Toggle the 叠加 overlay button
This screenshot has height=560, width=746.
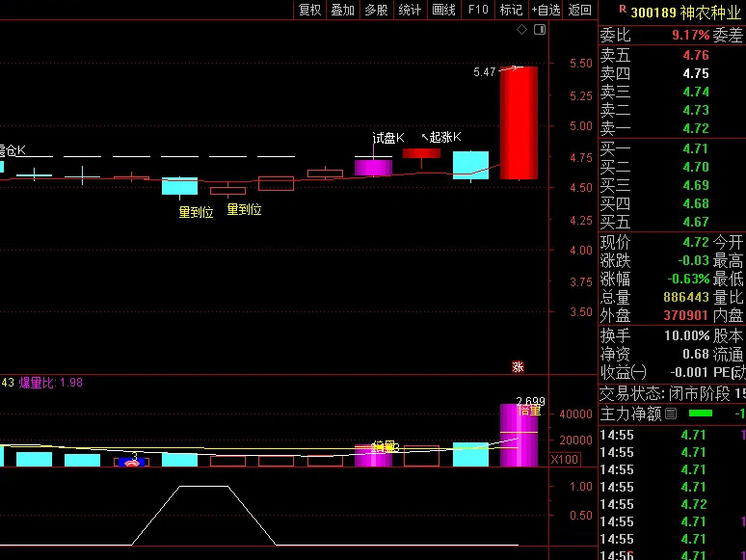[342, 10]
